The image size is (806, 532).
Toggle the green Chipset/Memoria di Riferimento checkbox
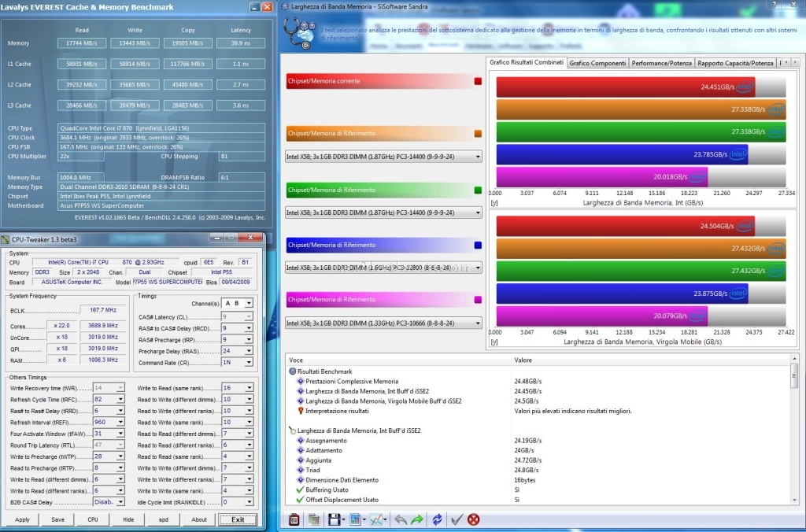pos(478,190)
